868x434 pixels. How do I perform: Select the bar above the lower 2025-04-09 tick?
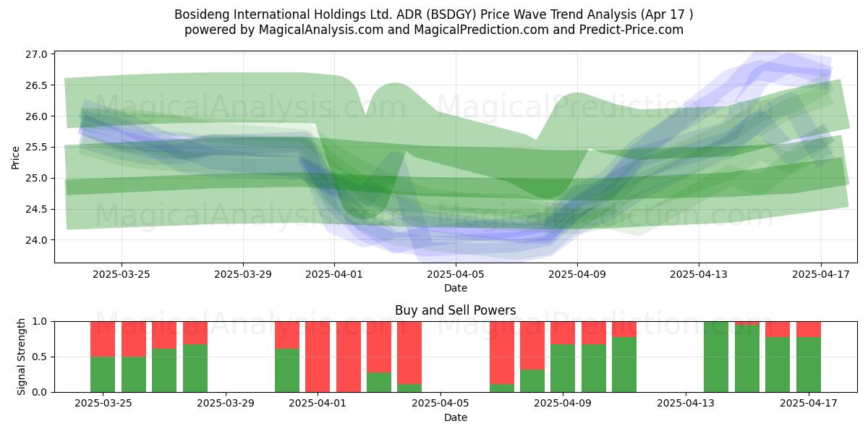click(563, 357)
